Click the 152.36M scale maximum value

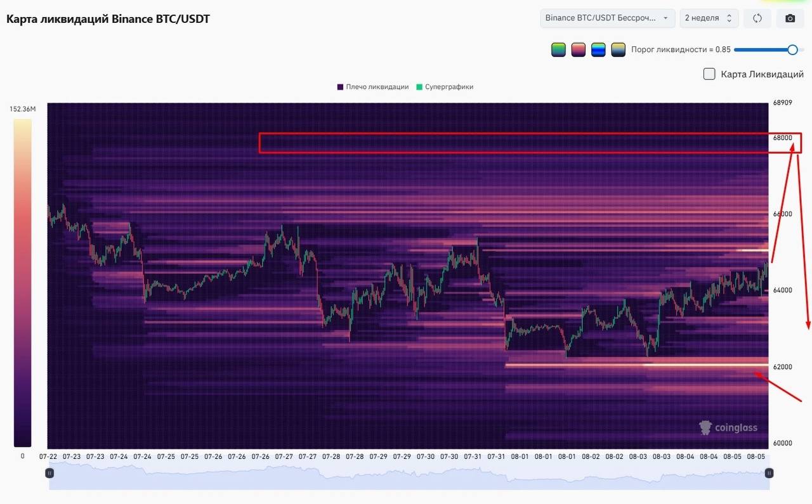click(23, 109)
